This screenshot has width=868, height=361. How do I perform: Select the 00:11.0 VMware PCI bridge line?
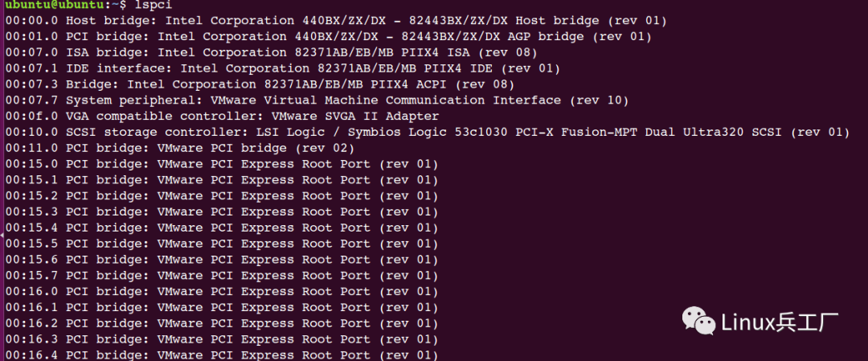(x=180, y=149)
